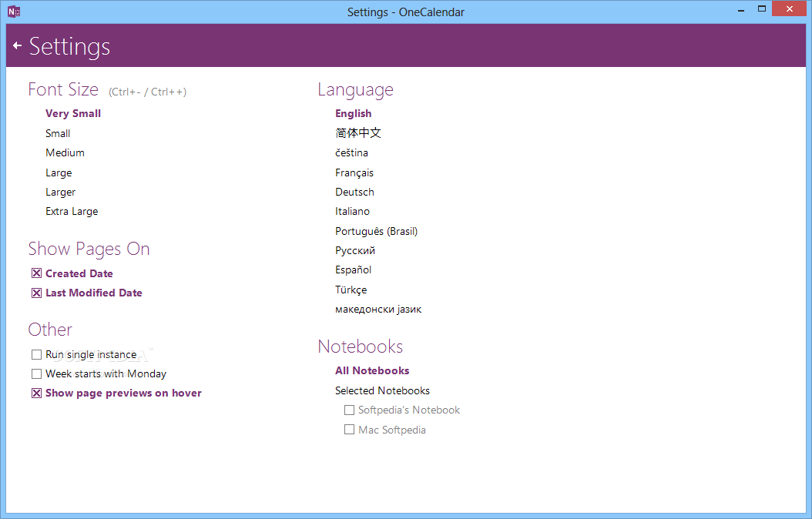
Task: Choose Large font size
Action: click(59, 172)
